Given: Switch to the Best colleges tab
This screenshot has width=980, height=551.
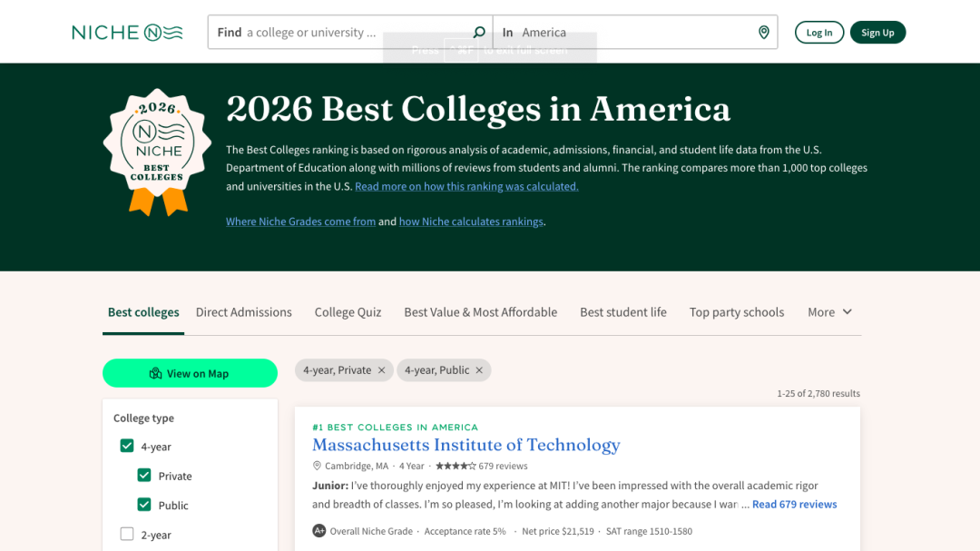Looking at the screenshot, I should (x=143, y=312).
